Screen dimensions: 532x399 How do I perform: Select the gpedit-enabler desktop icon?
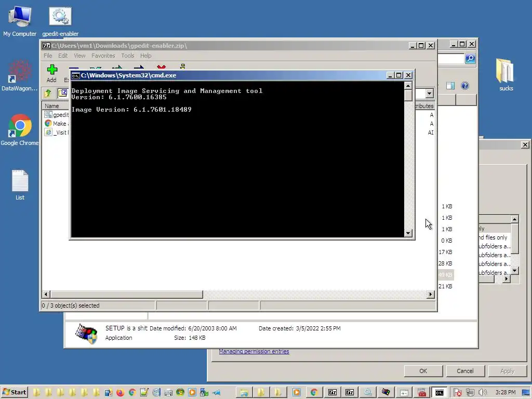click(60, 21)
